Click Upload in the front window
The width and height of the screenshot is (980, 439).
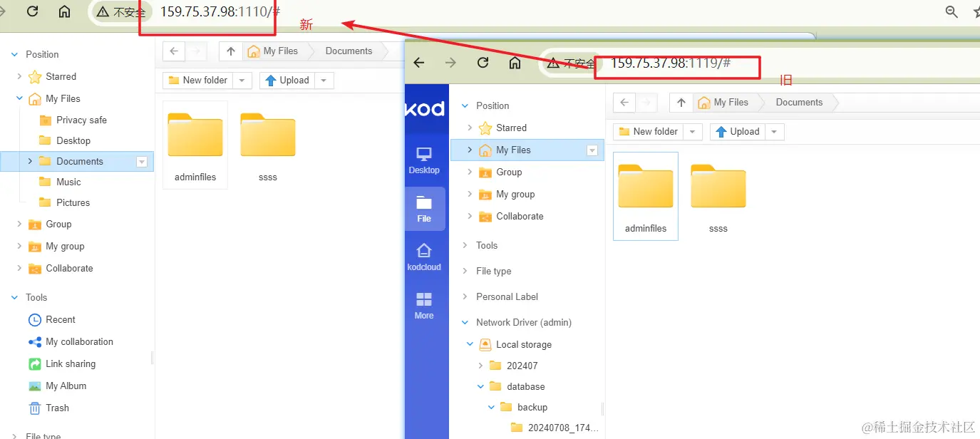[x=738, y=132]
